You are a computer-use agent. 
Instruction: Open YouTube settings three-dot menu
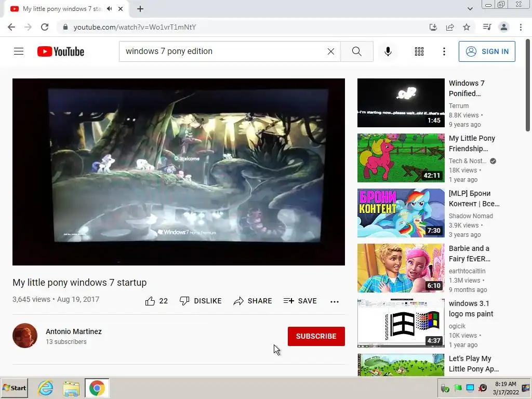[x=444, y=51]
